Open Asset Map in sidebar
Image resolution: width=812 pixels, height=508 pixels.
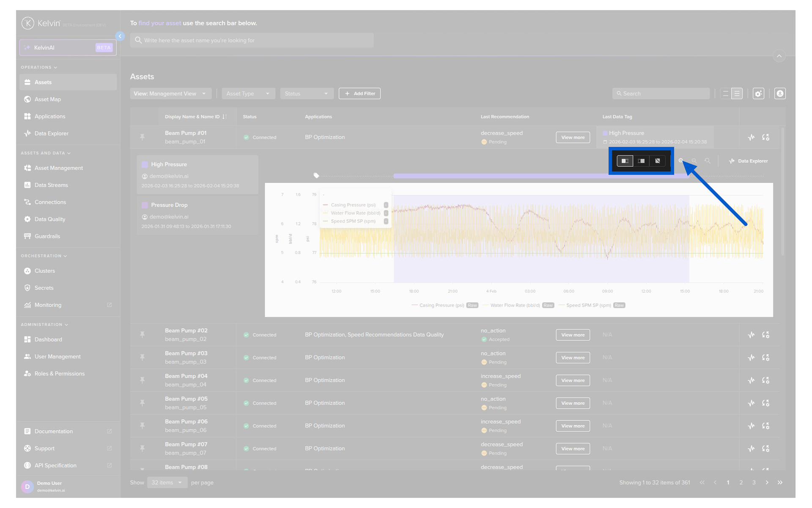(x=48, y=99)
